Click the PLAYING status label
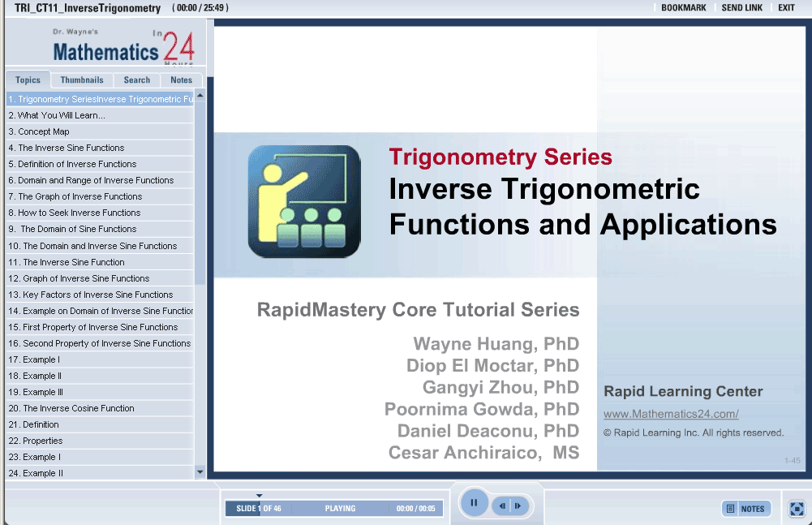Screen dimensions: 812x525 tap(340, 509)
